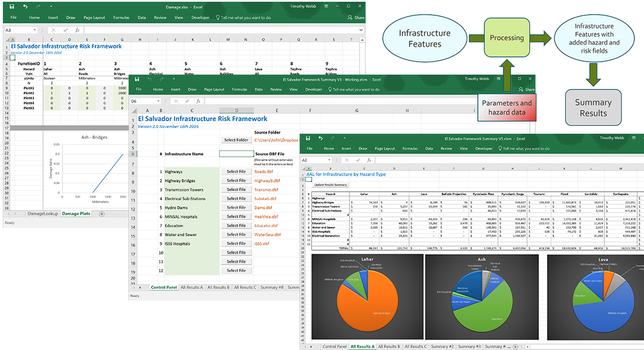Open Customize Quick Access Toolbar in Damage.xlsx window
Screen dimensions: 644x350
click(x=51, y=6)
